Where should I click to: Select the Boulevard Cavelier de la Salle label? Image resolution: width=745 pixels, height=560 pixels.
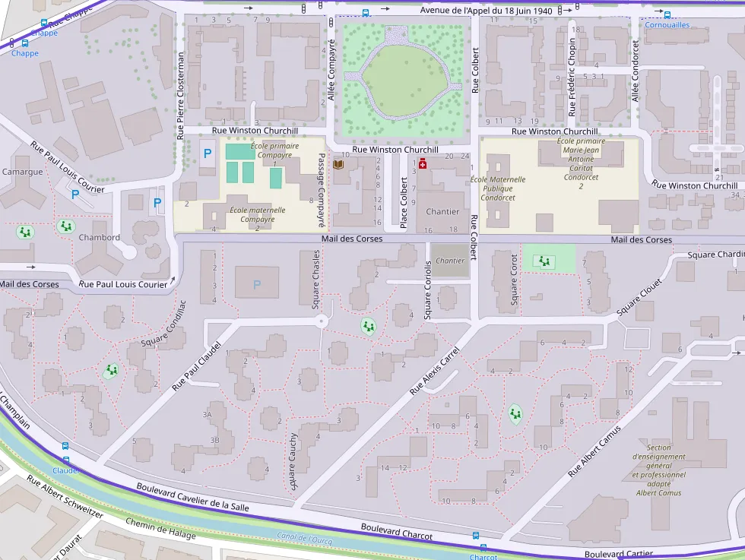coord(193,497)
